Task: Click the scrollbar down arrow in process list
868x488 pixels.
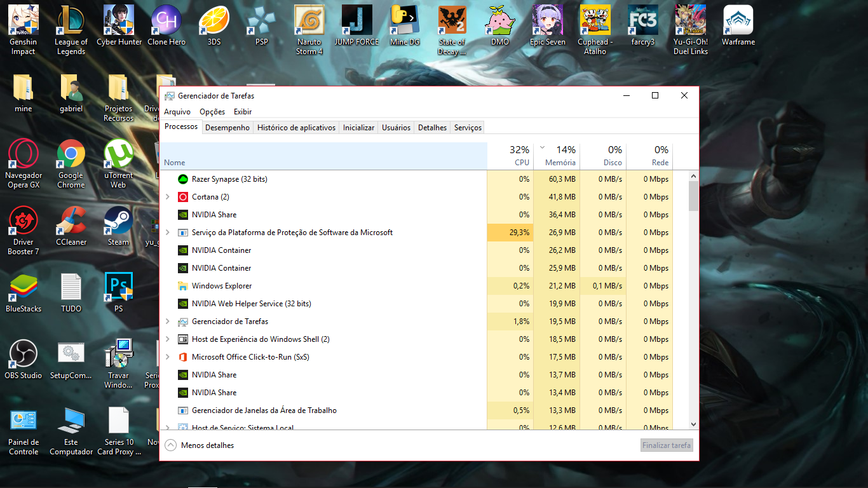Action: [x=693, y=424]
